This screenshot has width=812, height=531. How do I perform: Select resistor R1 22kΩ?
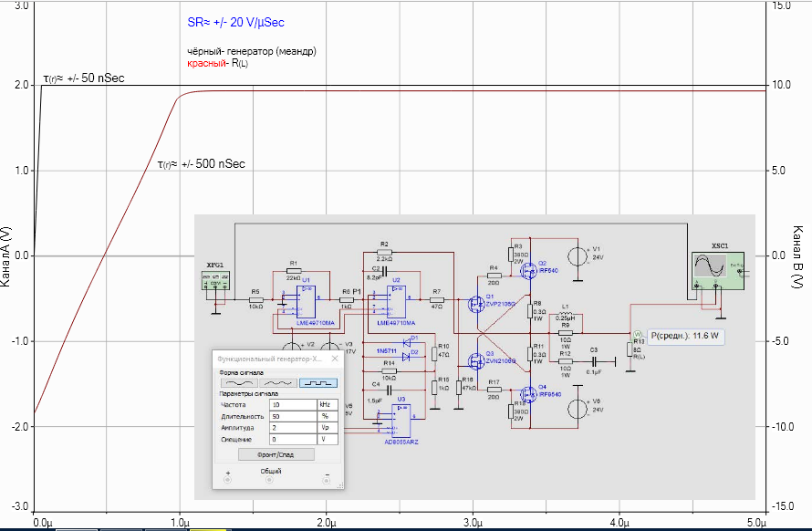point(293,270)
